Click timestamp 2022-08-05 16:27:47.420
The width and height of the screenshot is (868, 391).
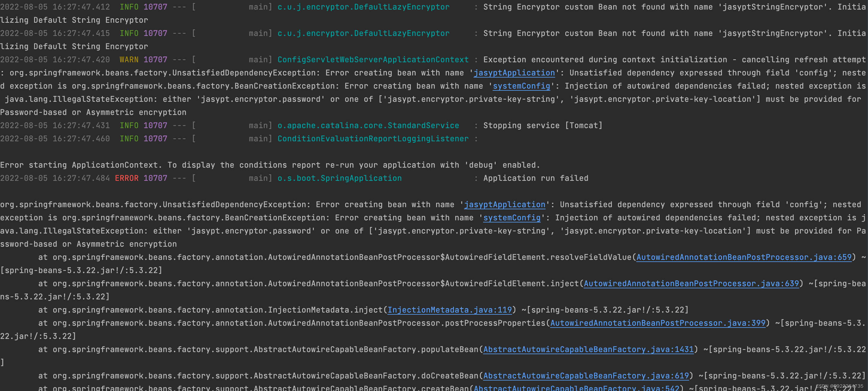[55, 60]
